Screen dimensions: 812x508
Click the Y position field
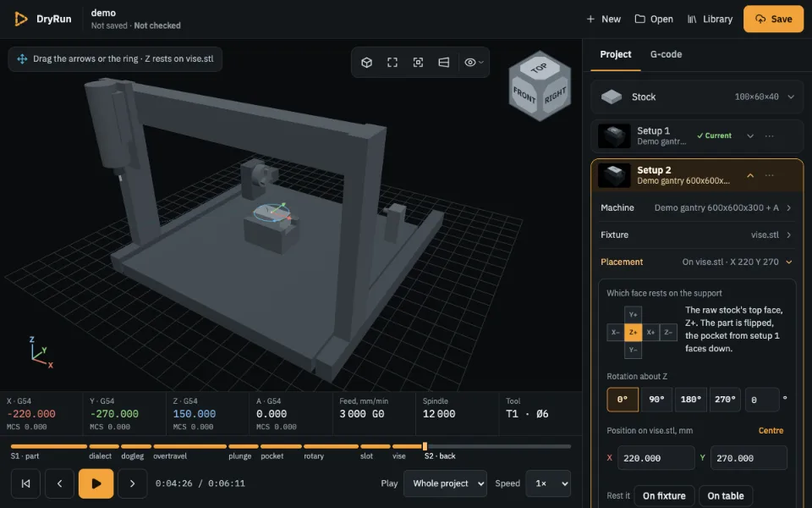tap(749, 458)
